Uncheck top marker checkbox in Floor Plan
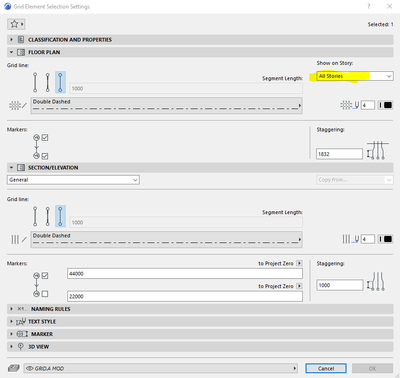 (45, 137)
